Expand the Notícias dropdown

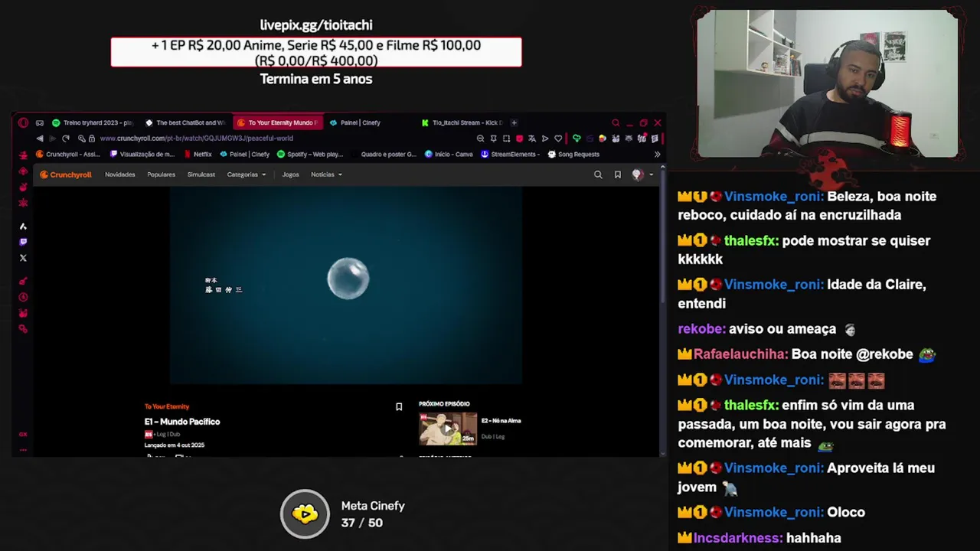[x=326, y=174]
